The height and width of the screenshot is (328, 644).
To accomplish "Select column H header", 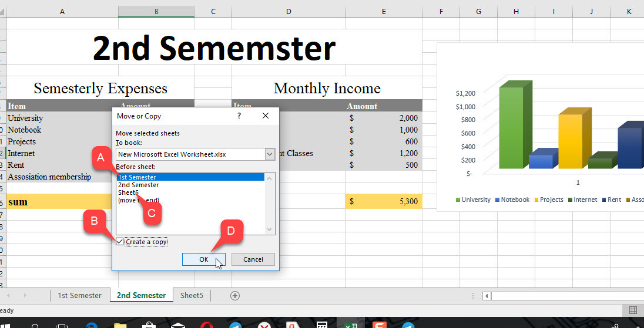I will [516, 12].
